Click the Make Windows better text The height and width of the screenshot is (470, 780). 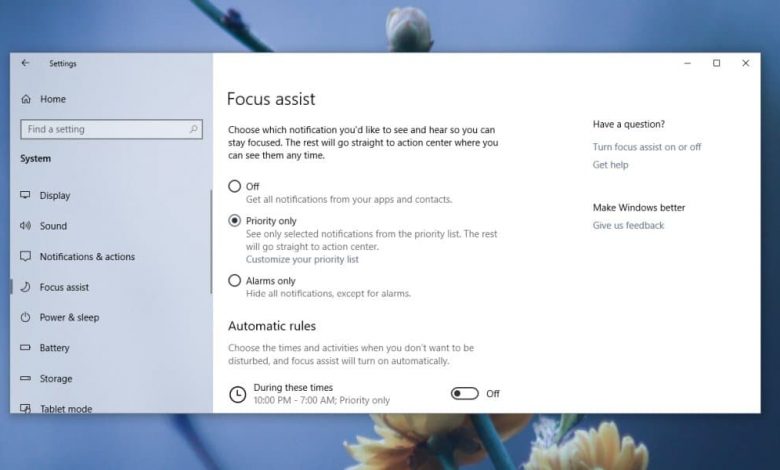pyautogui.click(x=639, y=207)
